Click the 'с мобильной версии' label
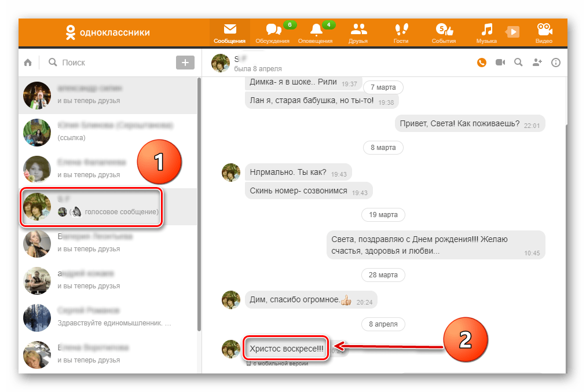586x392 pixels. tap(281, 364)
